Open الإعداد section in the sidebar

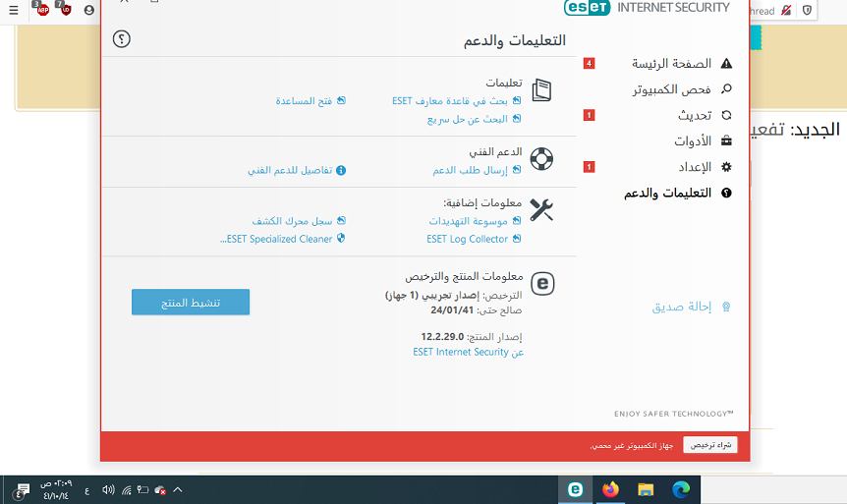point(695,167)
